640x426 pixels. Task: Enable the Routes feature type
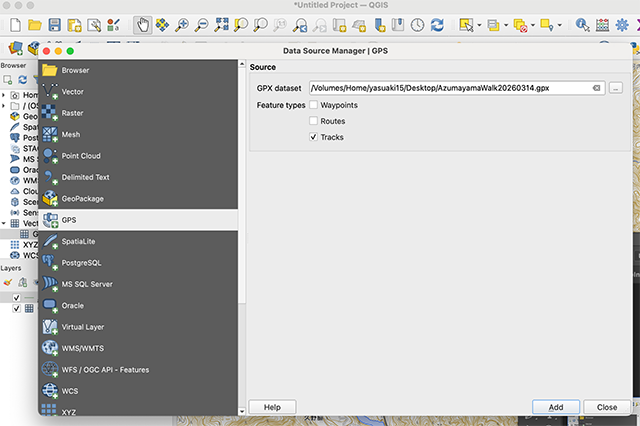[313, 121]
